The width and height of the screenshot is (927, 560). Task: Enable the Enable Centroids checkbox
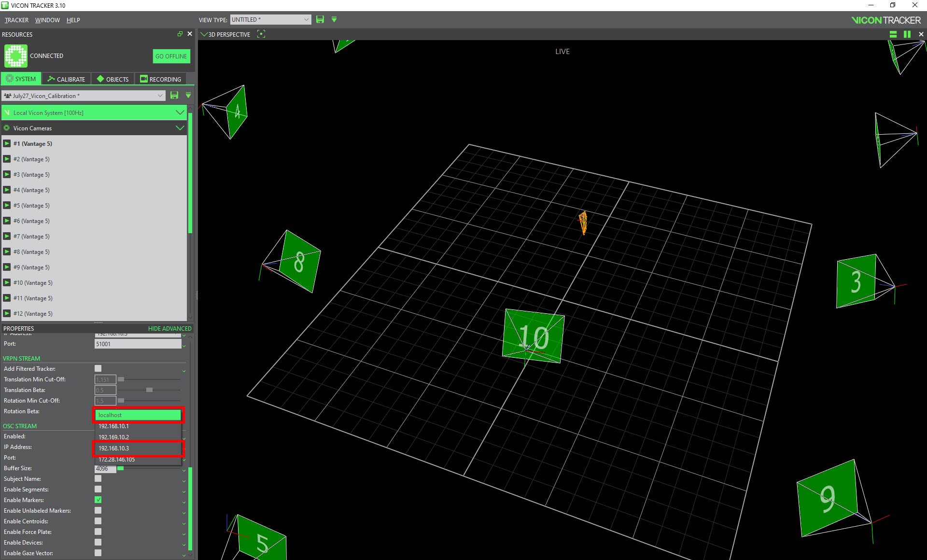98,521
